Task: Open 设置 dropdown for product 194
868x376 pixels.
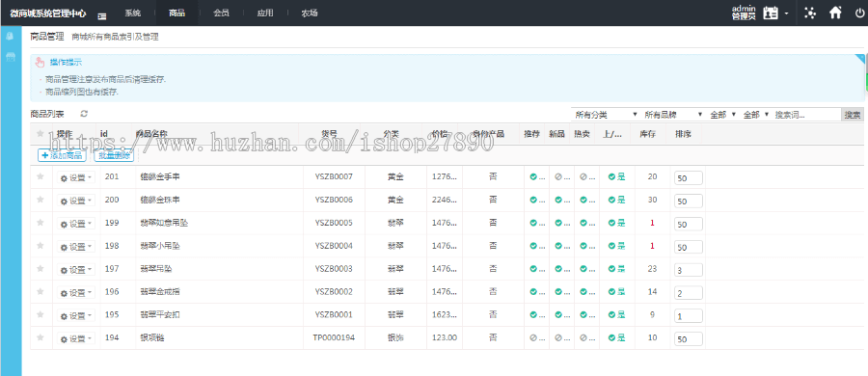Action: click(76, 338)
